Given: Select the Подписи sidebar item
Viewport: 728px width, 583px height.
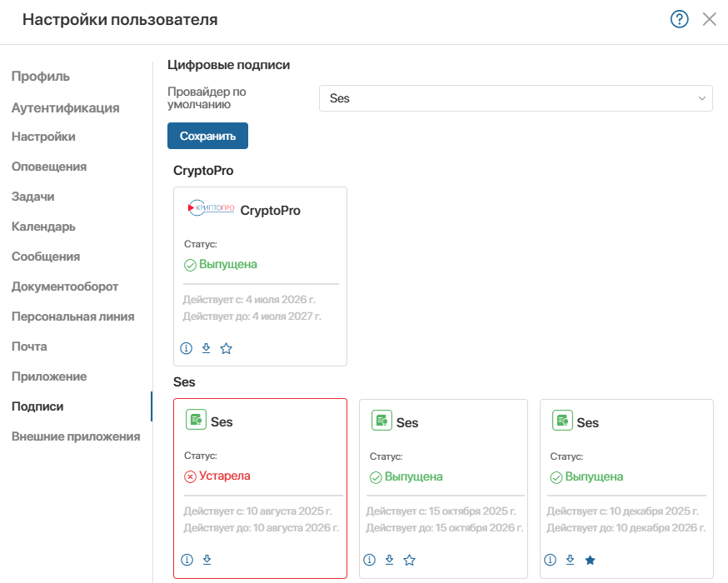Looking at the screenshot, I should [x=37, y=406].
